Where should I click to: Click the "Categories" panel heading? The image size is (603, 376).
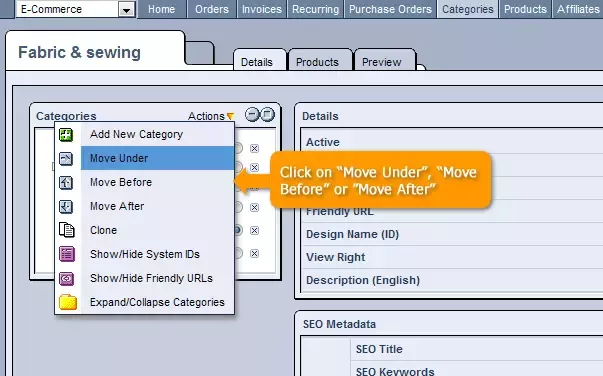pyautogui.click(x=66, y=116)
